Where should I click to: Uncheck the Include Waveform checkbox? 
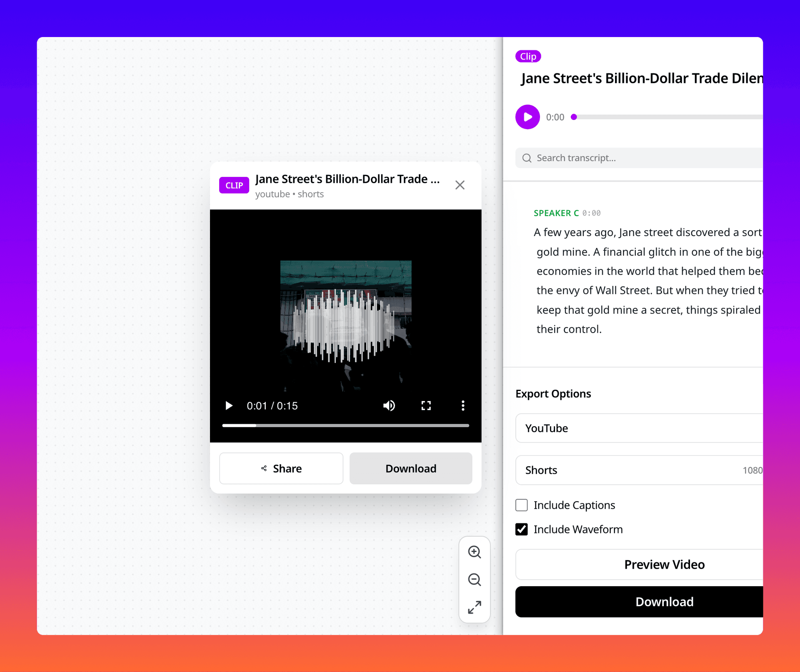pos(521,529)
